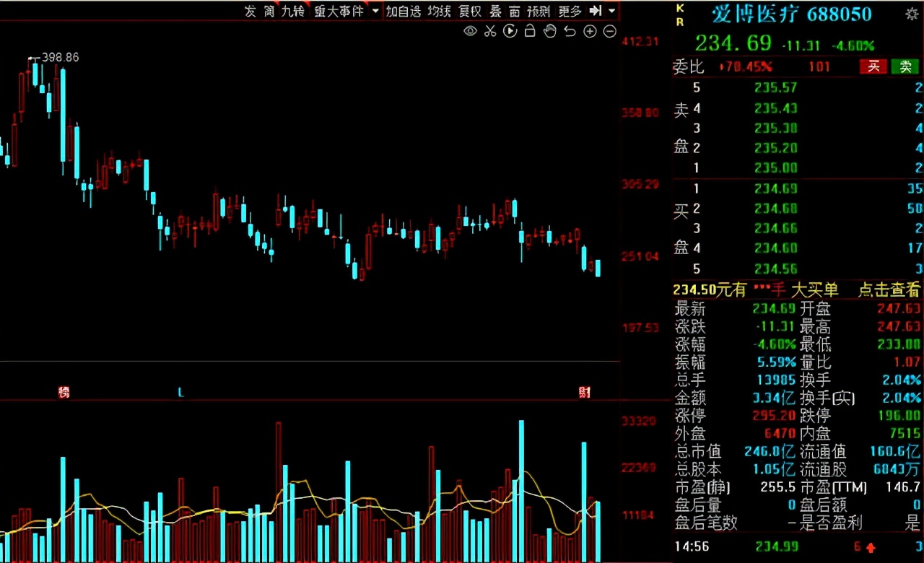The width and height of the screenshot is (924, 563).
Task: Zoom out with the minus circle icon
Action: click(610, 31)
